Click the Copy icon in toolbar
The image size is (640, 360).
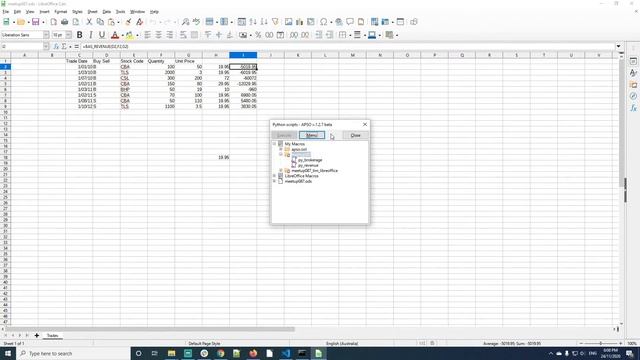pyautogui.click(x=100, y=22)
